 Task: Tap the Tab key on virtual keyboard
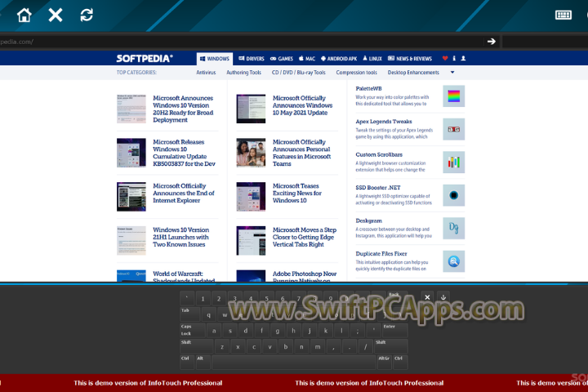click(x=190, y=314)
